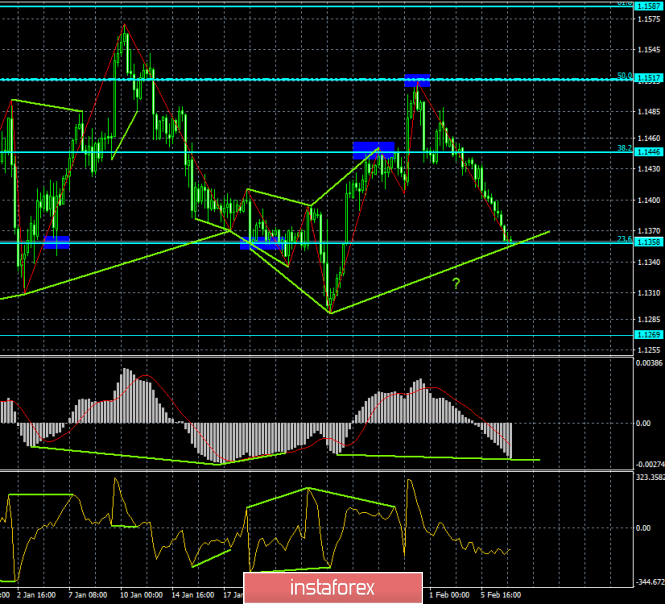This screenshot has height=604, width=665.
Task: Click the 7 Jan 08:00 time label
Action: point(88,595)
